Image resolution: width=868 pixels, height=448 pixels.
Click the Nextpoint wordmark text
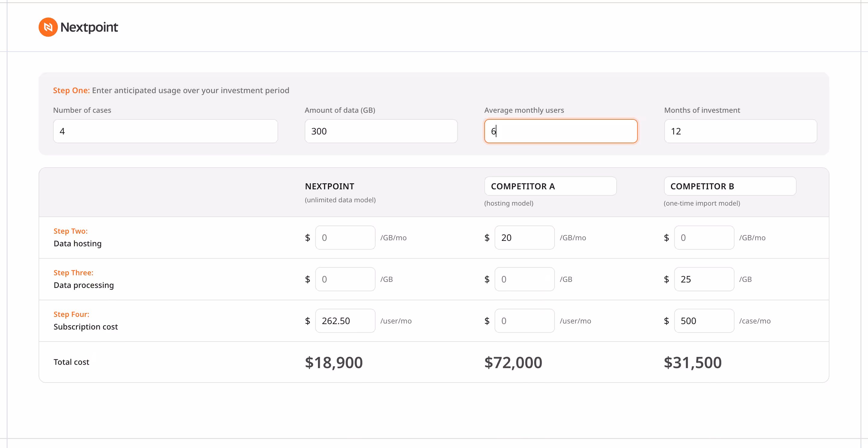89,27
